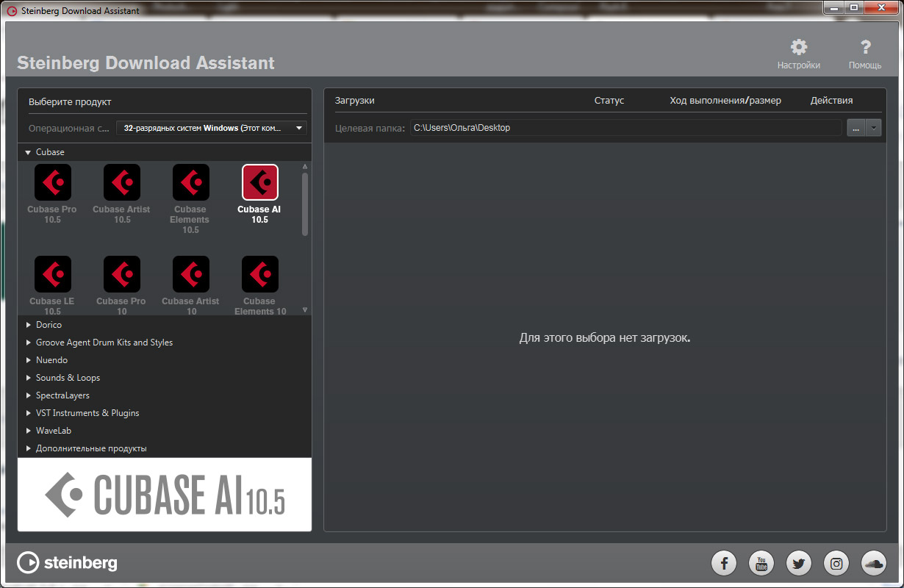Minimize the Steinberg Download Assistant window

tap(833, 7)
